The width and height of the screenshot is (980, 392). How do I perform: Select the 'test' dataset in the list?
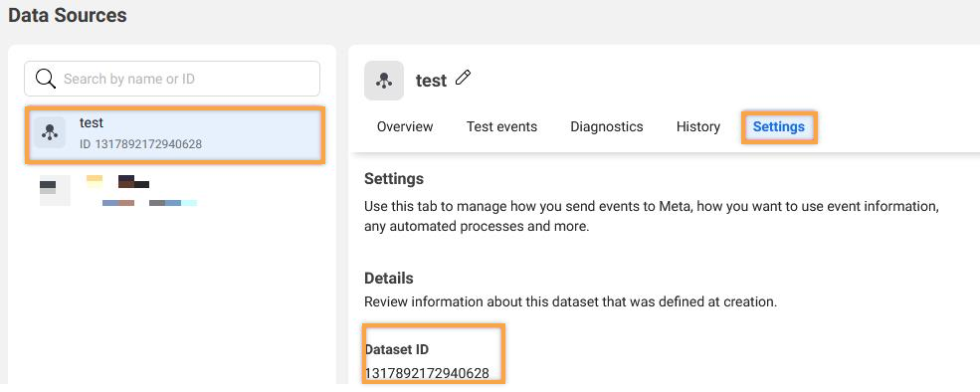[175, 135]
